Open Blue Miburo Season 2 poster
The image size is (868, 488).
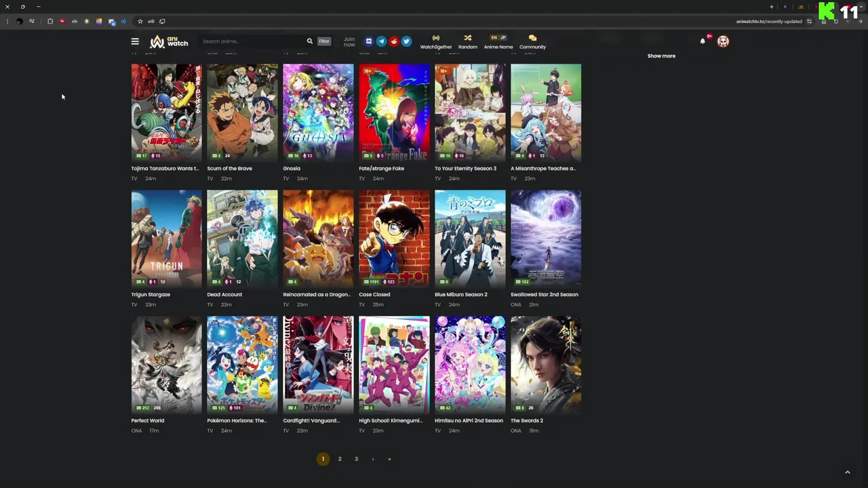click(470, 239)
